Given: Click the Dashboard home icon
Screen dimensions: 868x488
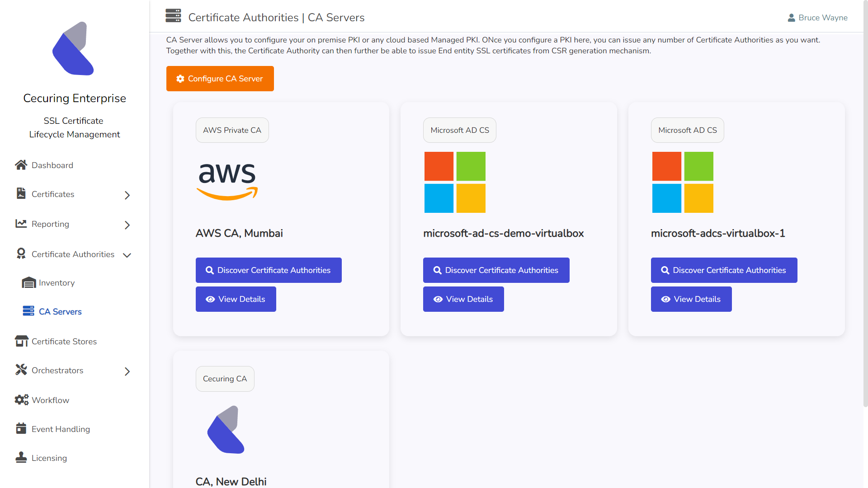Looking at the screenshot, I should (21, 165).
